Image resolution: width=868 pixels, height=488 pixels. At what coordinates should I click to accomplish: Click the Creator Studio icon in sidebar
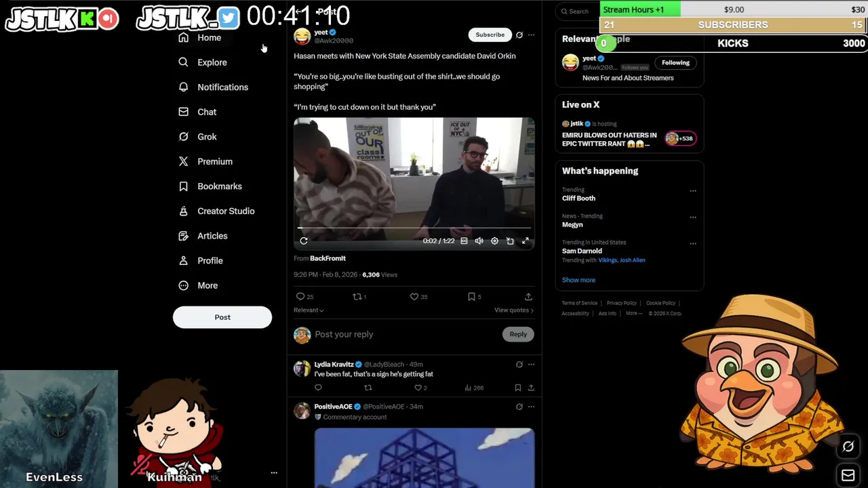click(x=183, y=211)
